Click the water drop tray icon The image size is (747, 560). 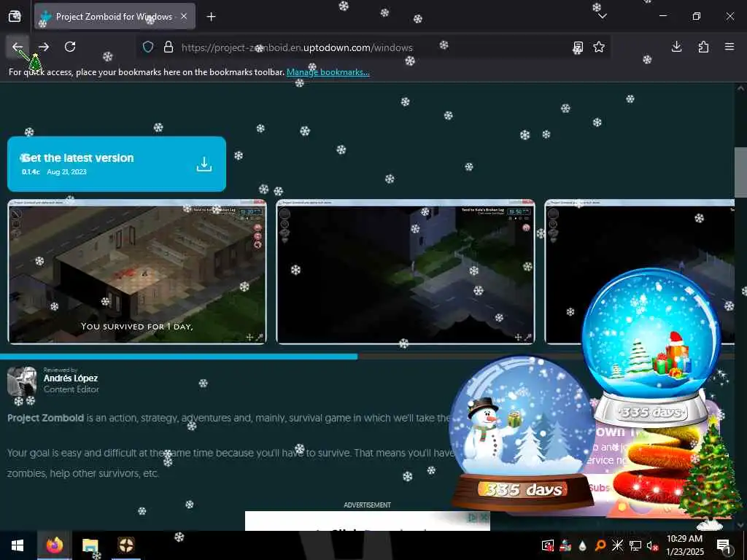pos(583,545)
